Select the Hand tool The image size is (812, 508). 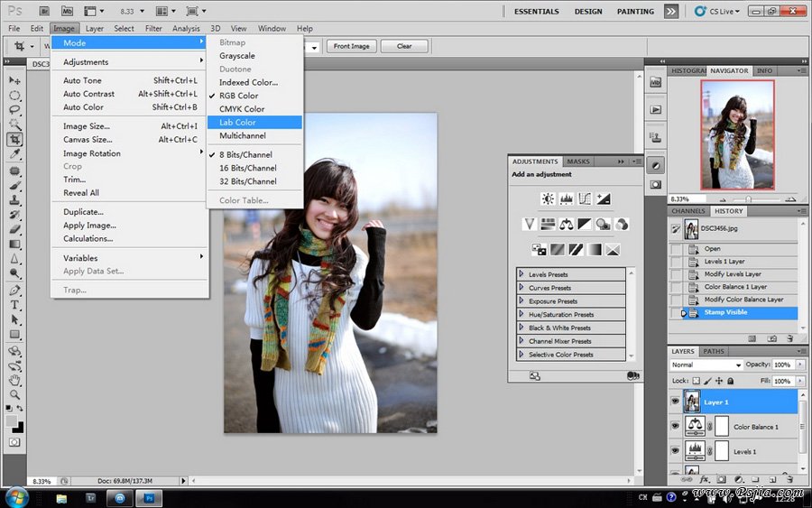tap(15, 380)
